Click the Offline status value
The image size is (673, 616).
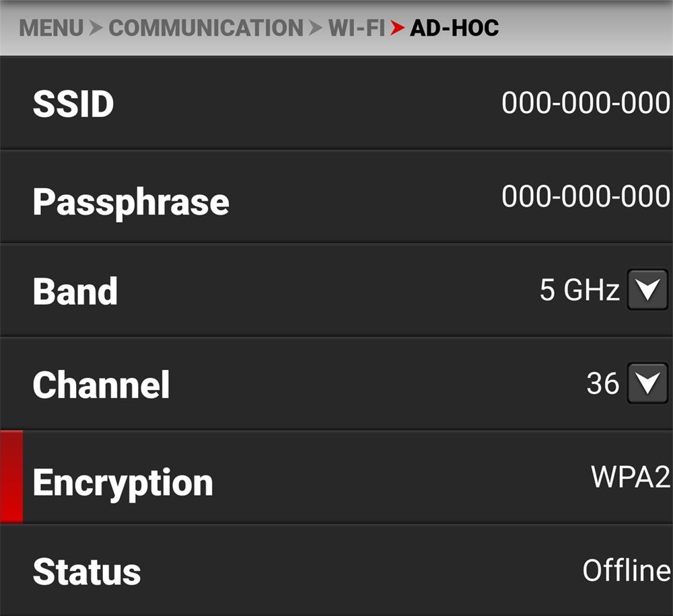(626, 570)
